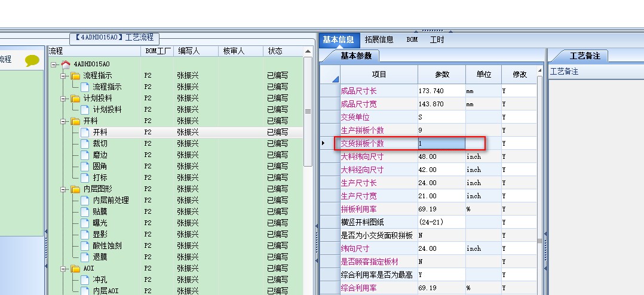644x295 pixels.
Task: Collapse the AOI folder node
Action: click(63, 269)
